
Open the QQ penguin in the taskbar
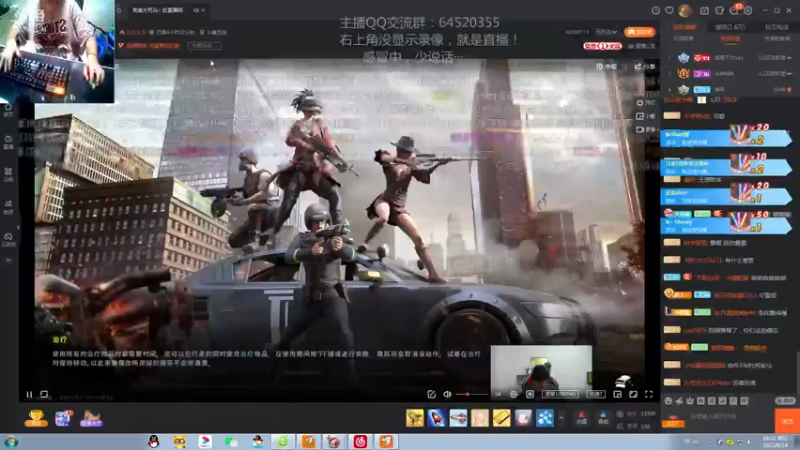pos(154,442)
